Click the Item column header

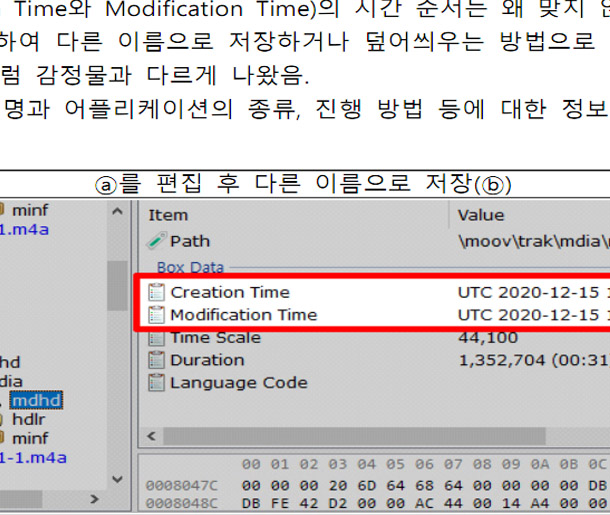166,215
